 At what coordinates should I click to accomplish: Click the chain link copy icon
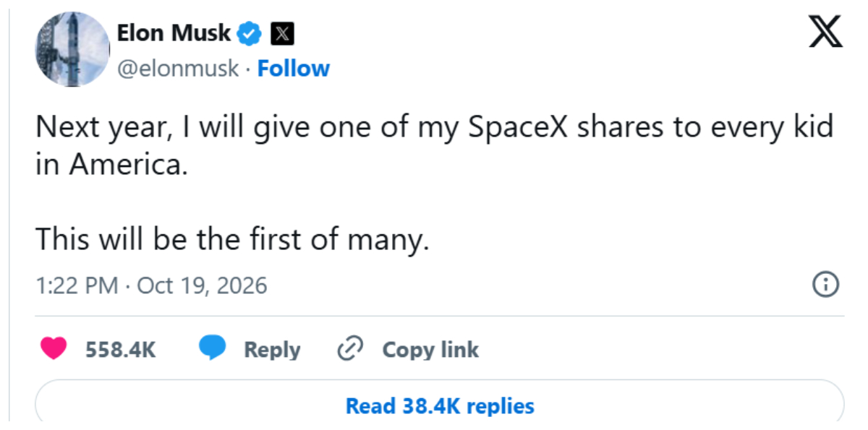click(x=350, y=349)
